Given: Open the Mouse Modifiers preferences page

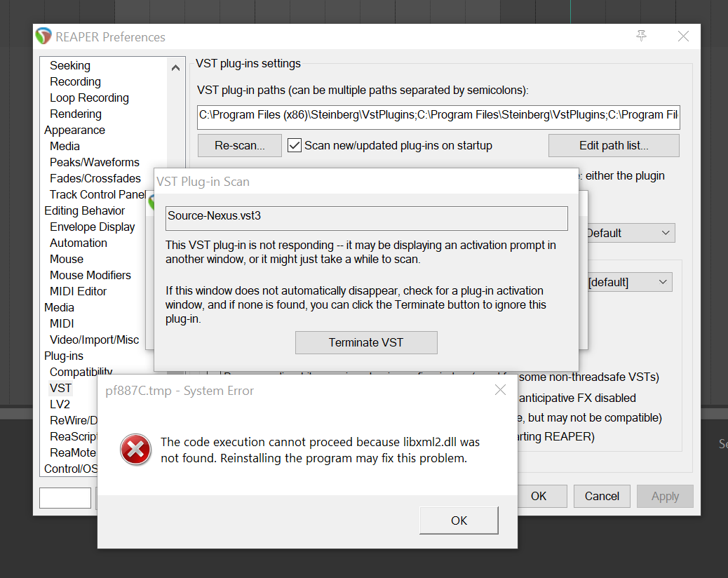Looking at the screenshot, I should [90, 275].
